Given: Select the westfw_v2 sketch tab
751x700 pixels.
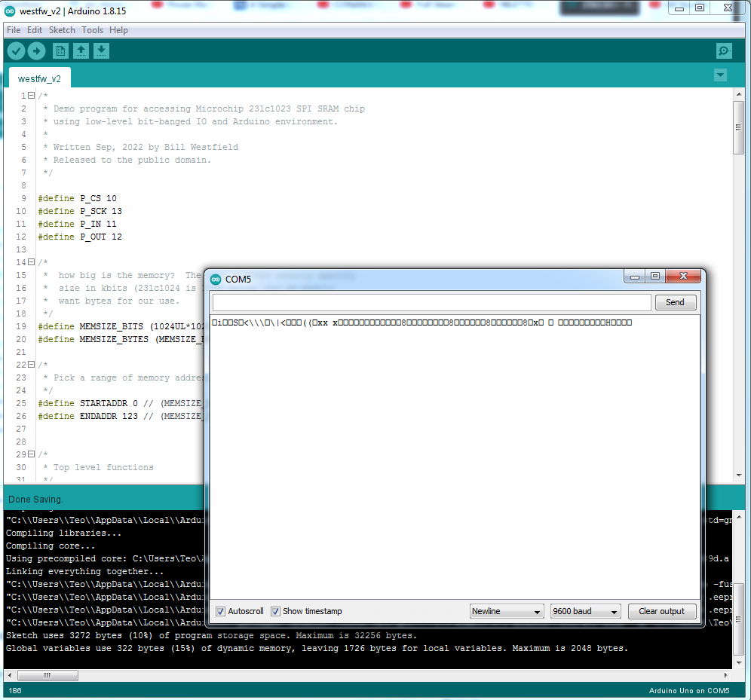Looking at the screenshot, I should [x=39, y=78].
